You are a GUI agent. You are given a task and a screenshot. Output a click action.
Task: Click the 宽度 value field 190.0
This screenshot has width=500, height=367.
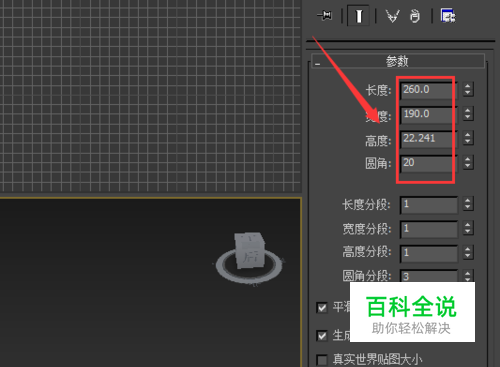point(429,114)
